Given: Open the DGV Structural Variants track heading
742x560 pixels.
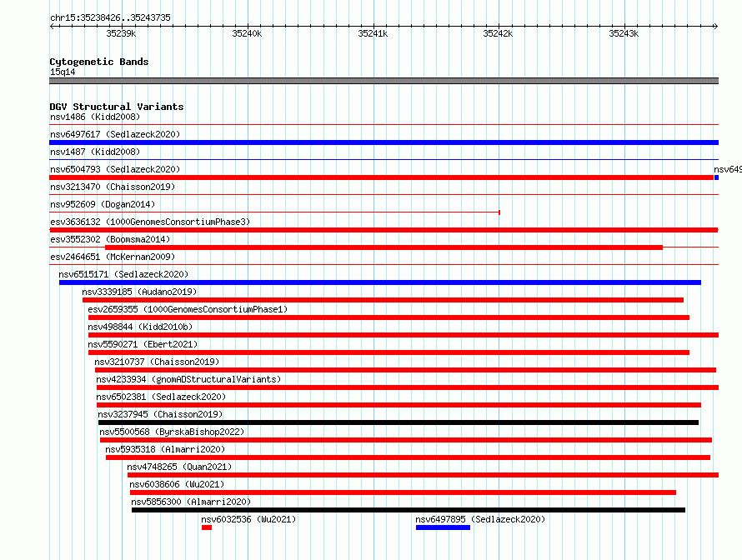Looking at the screenshot, I should tap(117, 107).
